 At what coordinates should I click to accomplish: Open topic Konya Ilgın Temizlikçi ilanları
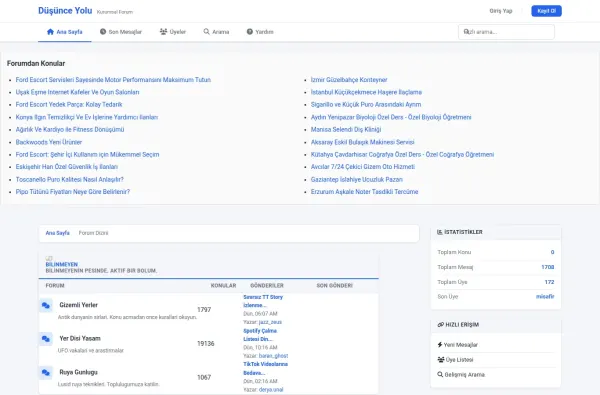pos(87,117)
